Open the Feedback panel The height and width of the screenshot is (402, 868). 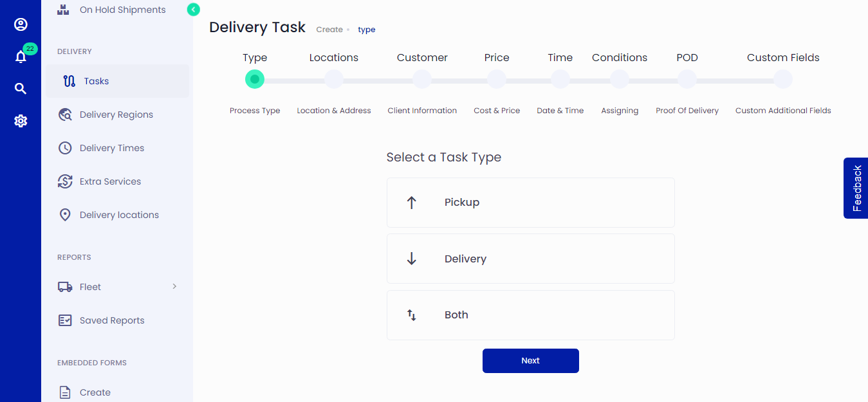click(x=856, y=188)
